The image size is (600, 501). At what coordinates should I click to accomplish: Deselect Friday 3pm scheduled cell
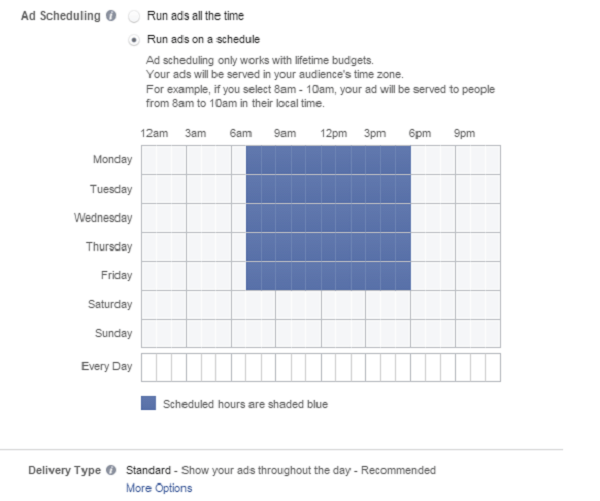click(373, 276)
